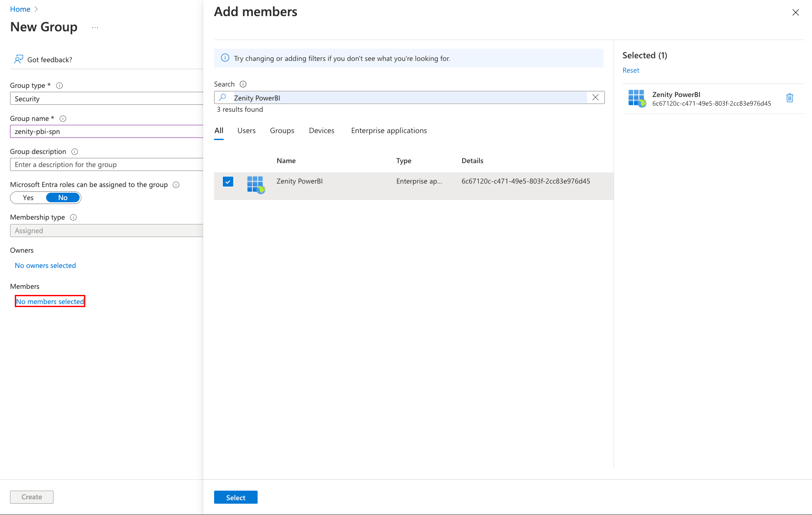Remove Zenity PowerBI using trash icon
This screenshot has height=515, width=812.
point(790,98)
